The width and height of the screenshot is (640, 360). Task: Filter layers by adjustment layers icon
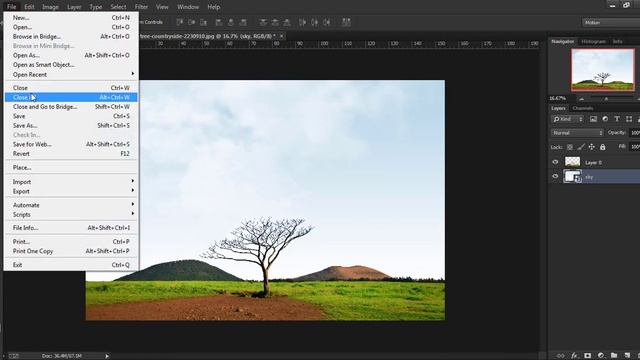point(605,119)
